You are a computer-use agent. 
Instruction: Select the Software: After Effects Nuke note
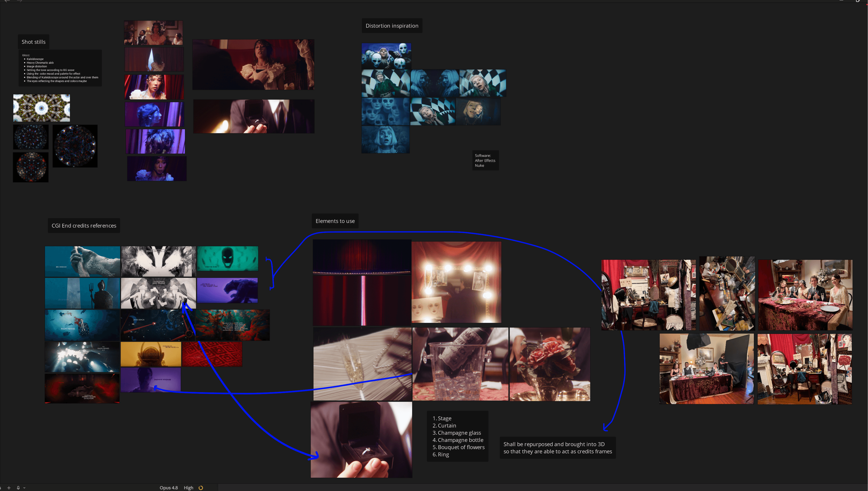tap(485, 160)
